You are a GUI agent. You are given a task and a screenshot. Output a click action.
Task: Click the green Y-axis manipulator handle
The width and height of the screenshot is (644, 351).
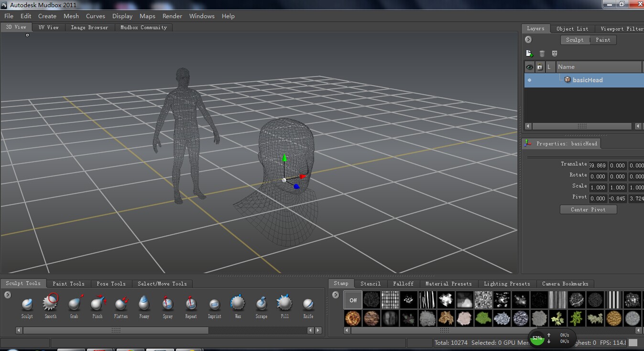(x=285, y=158)
